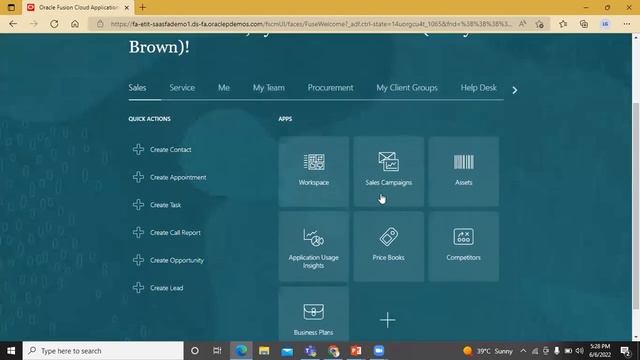Screen dimensions: 640x360
Task: Click the browser home icon
Action: pos(75,24)
